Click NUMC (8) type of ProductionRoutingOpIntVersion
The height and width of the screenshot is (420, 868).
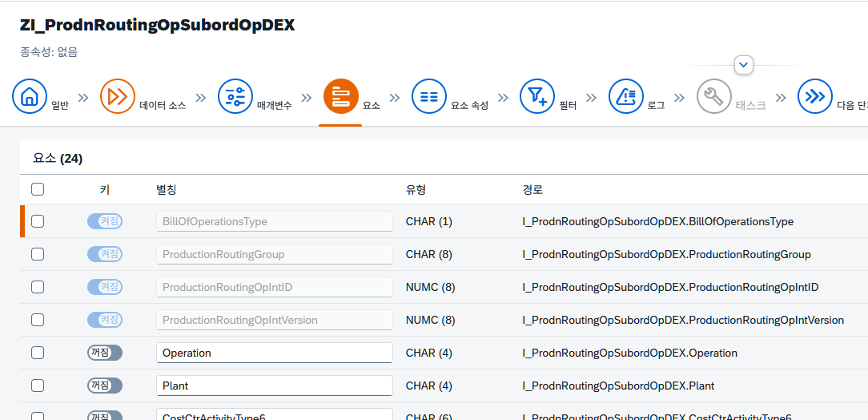431,320
